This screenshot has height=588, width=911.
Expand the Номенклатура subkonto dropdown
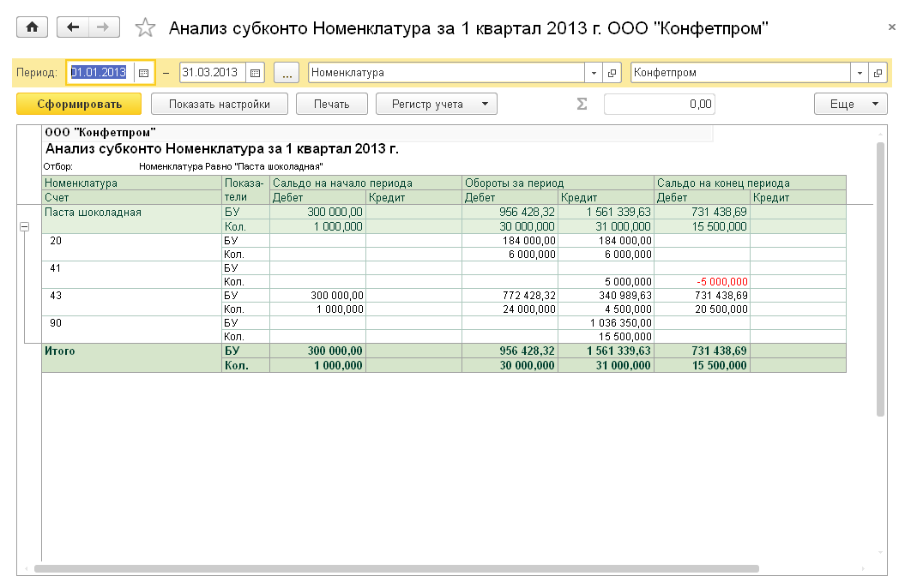click(594, 73)
